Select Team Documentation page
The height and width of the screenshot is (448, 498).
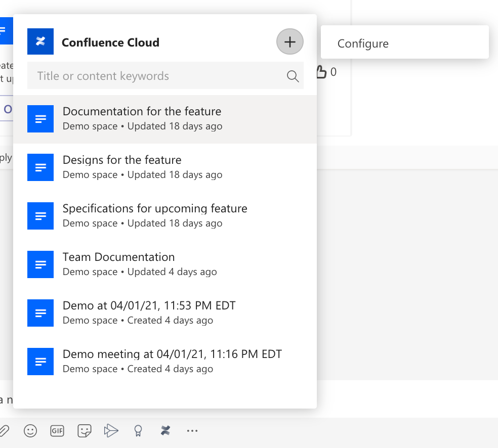pyautogui.click(x=165, y=264)
